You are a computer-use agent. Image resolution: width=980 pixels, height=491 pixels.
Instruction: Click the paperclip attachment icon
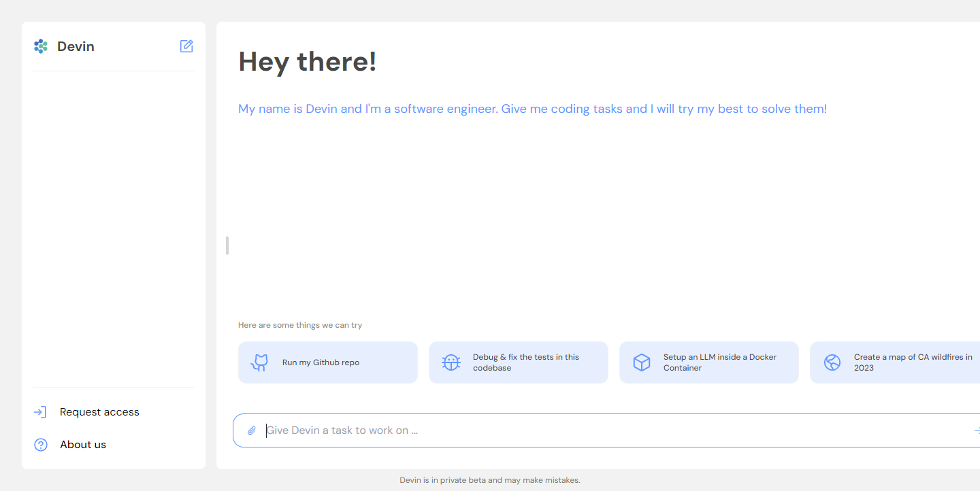251,430
